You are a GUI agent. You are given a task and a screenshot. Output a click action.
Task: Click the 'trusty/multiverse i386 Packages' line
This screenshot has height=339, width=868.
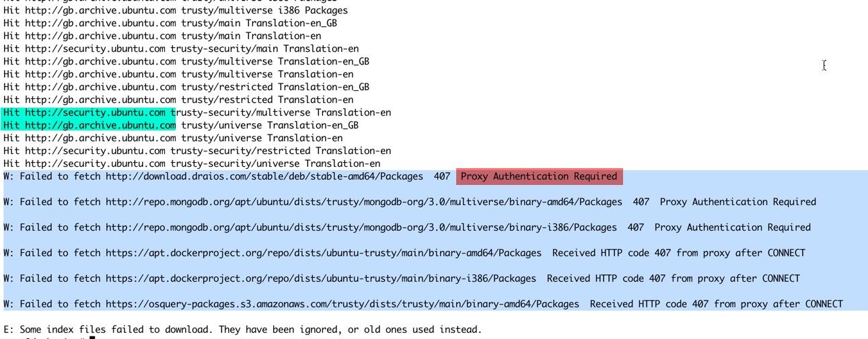pyautogui.click(x=176, y=10)
